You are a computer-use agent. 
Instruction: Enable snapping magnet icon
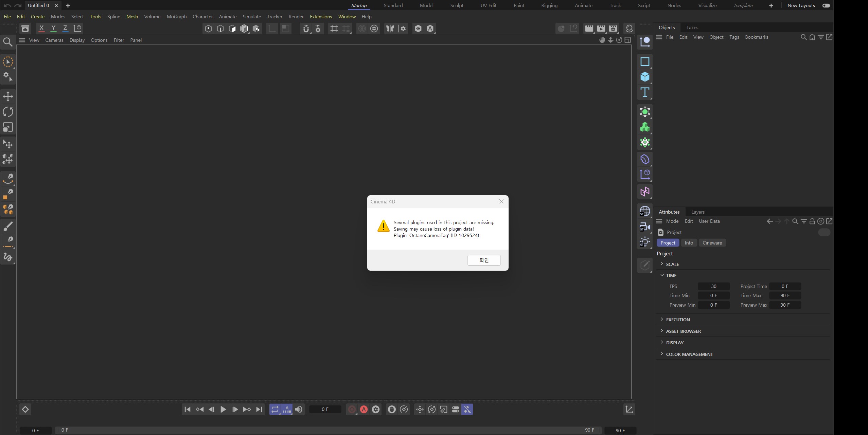(x=306, y=29)
